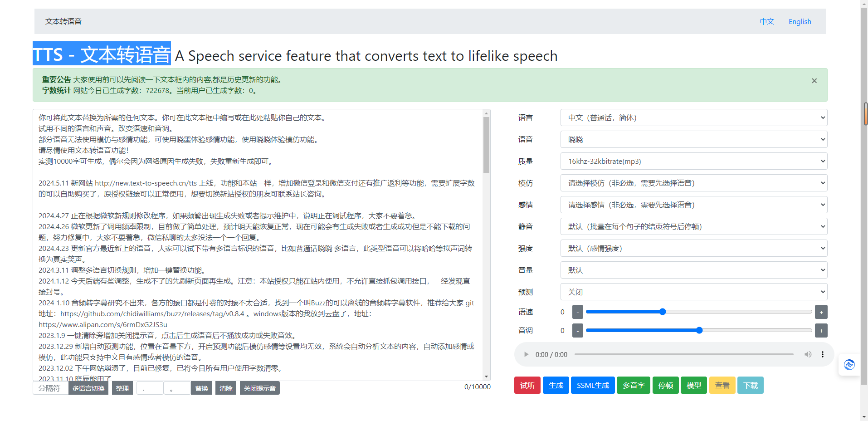Viewport: 868px width, 421px height.
Task: Open the 质量 audio quality dropdown
Action: pyautogui.click(x=693, y=161)
